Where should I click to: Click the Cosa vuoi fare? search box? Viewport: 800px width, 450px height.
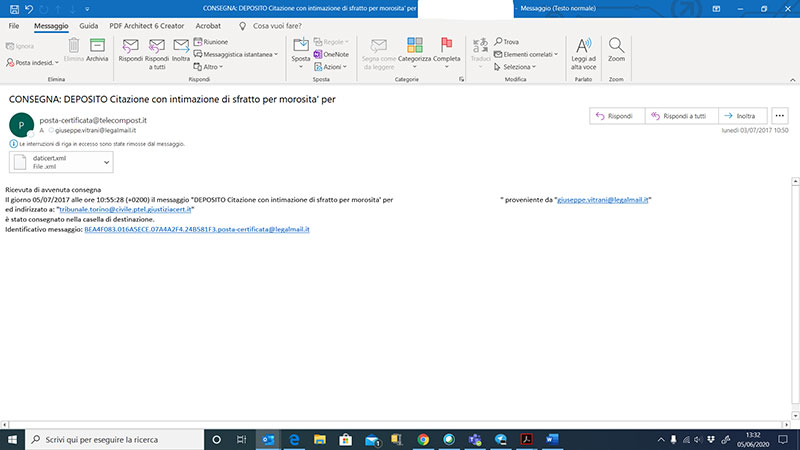(x=277, y=26)
